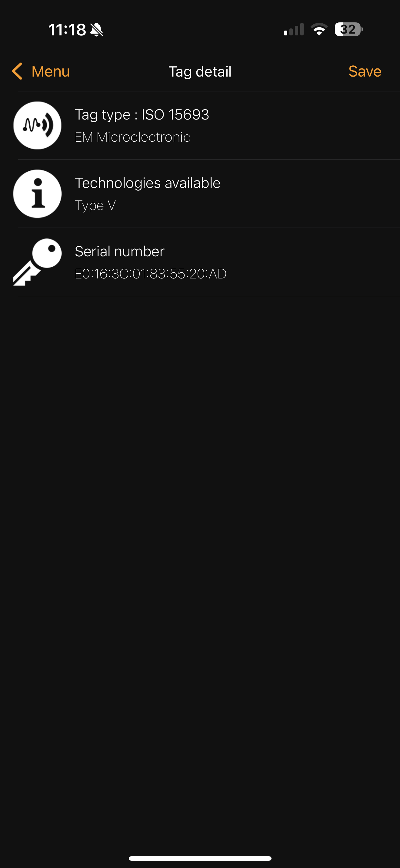Tap the home indicator bar

click(200, 858)
